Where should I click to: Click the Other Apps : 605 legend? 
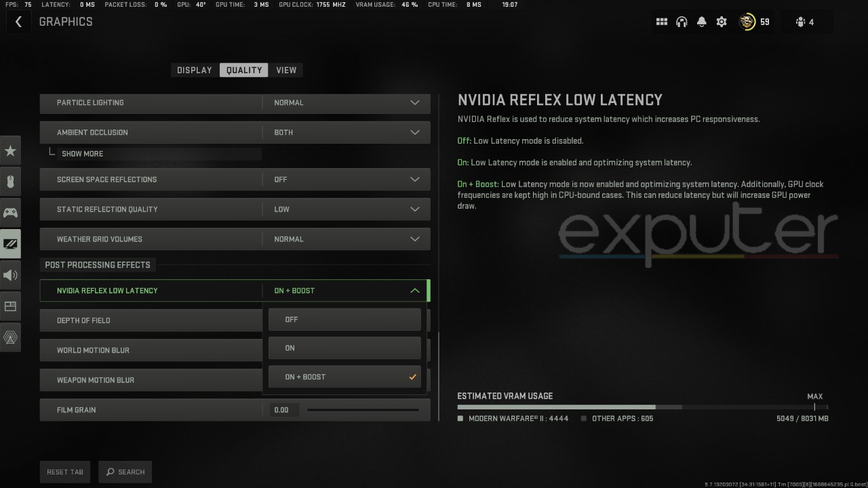[617, 419]
